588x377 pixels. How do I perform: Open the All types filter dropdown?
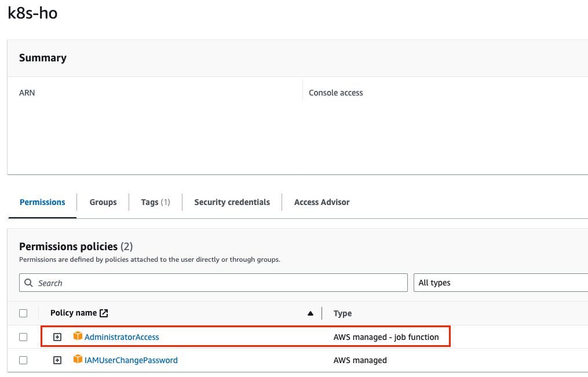pyautogui.click(x=501, y=283)
